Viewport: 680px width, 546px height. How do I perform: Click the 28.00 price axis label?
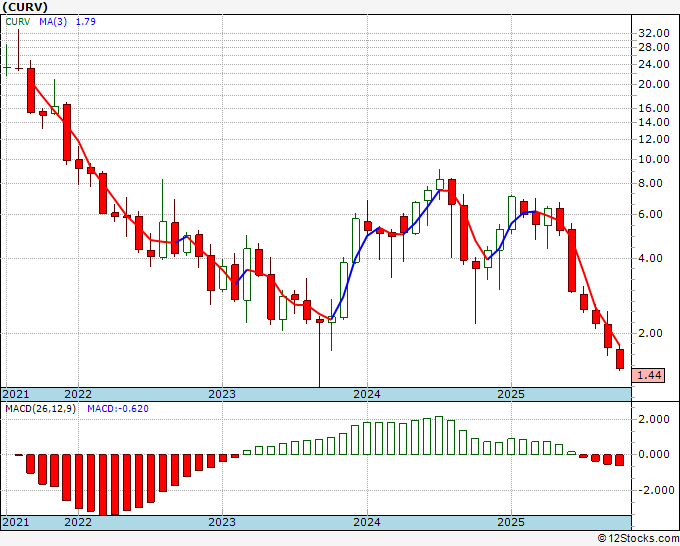click(654, 47)
